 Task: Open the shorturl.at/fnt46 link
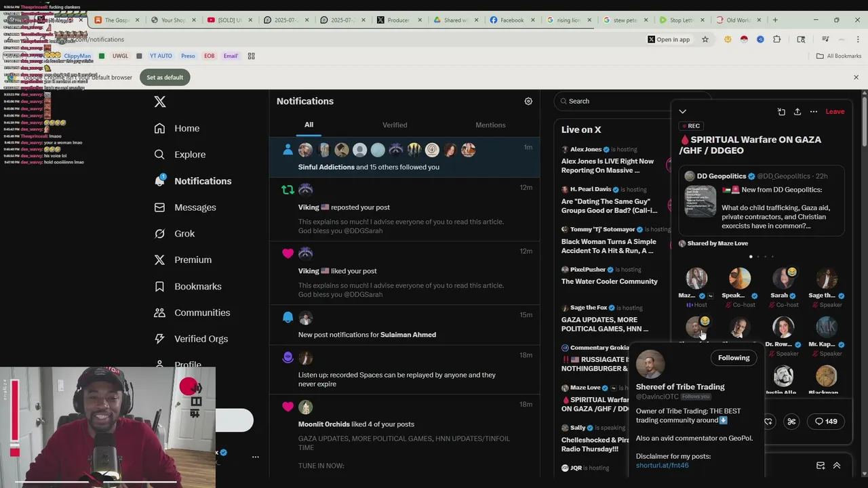(662, 466)
